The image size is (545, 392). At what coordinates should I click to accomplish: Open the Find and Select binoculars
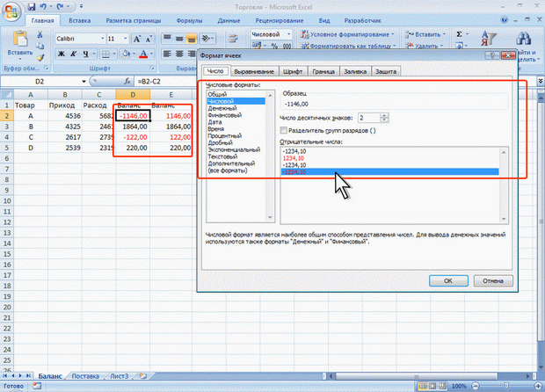click(523, 38)
